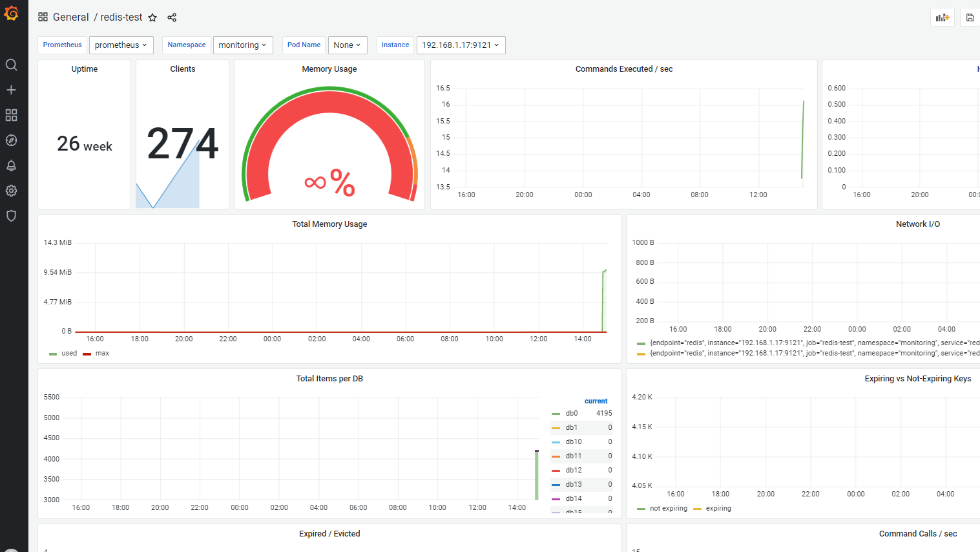Open the monitoring namespace dropdown
The height and width of the screenshot is (552, 980).
tap(243, 45)
